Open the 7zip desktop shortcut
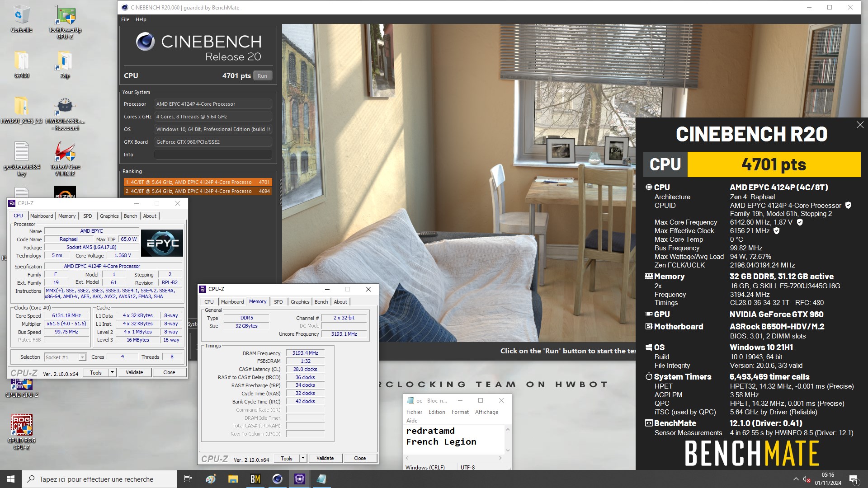 (65, 64)
